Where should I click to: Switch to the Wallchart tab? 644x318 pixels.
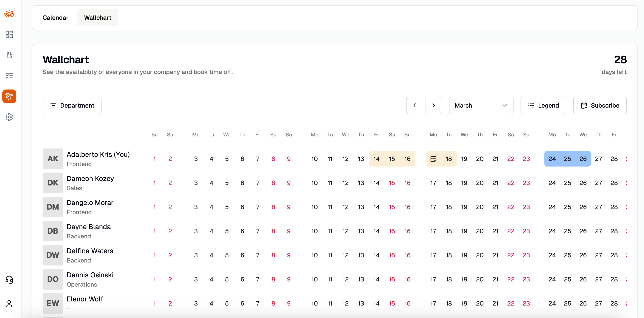coord(98,18)
